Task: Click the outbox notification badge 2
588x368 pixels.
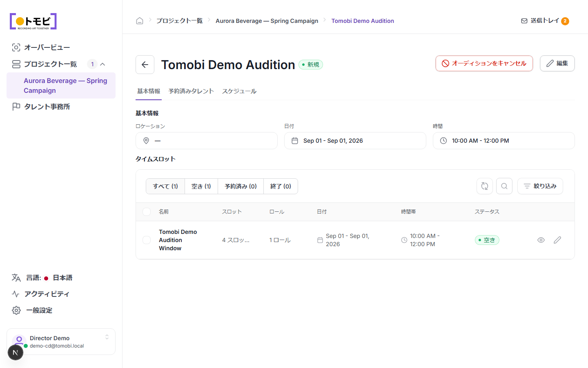Action: pyautogui.click(x=565, y=21)
